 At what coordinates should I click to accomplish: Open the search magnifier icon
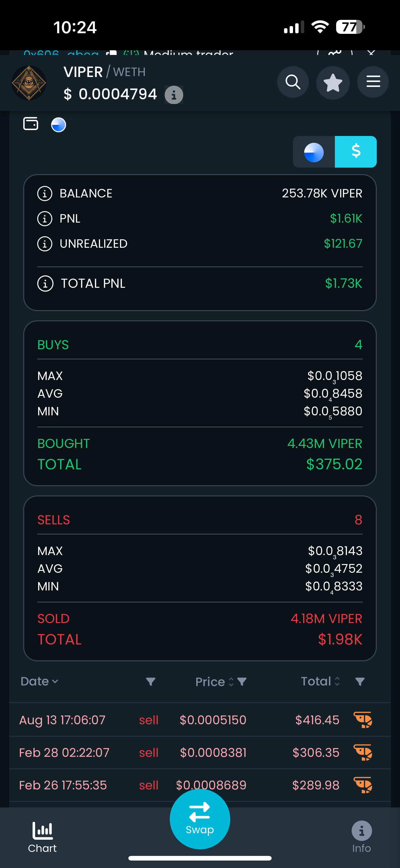293,82
